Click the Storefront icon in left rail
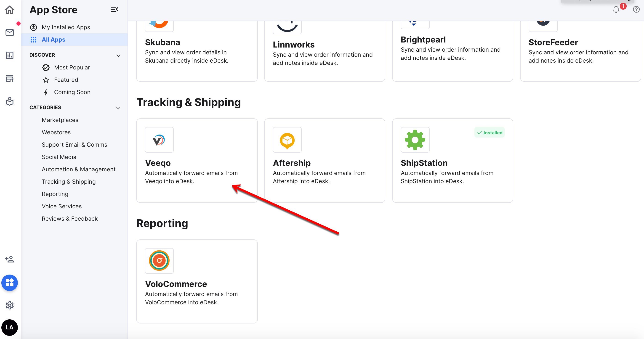Viewport: 644px width, 339px height. tap(10, 78)
